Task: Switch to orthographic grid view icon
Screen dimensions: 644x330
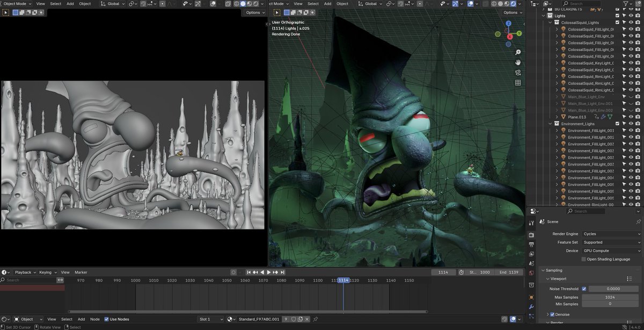Action: pos(518,83)
